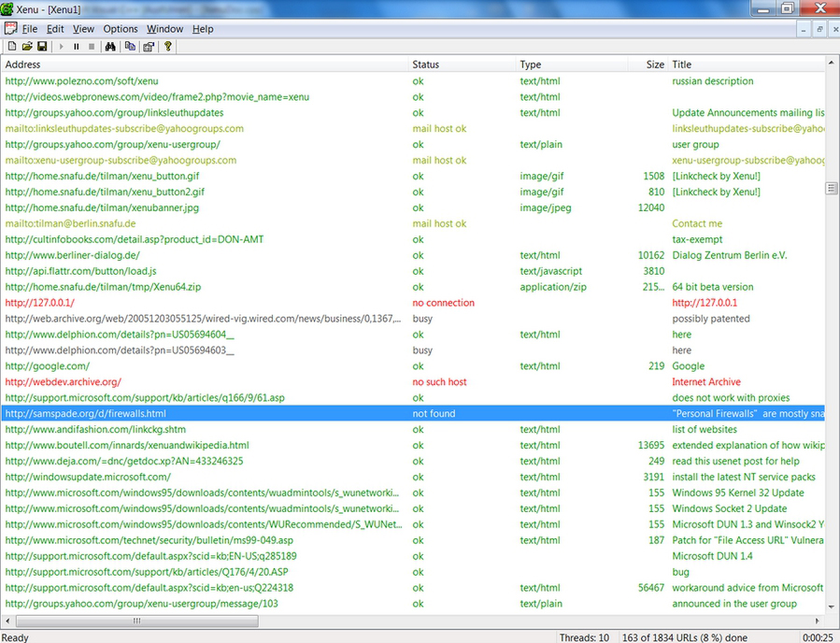Click the 'application/zip' type cell
Screen dimensions: 840x643
click(553, 287)
